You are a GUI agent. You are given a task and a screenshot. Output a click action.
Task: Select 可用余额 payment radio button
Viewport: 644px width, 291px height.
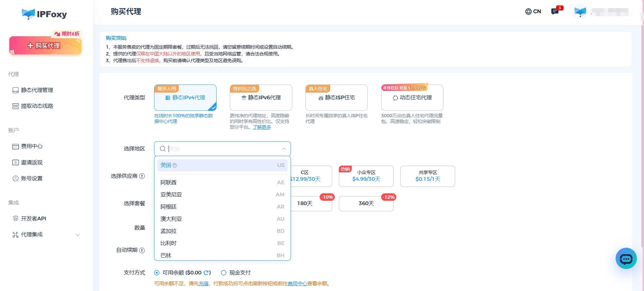(157, 273)
